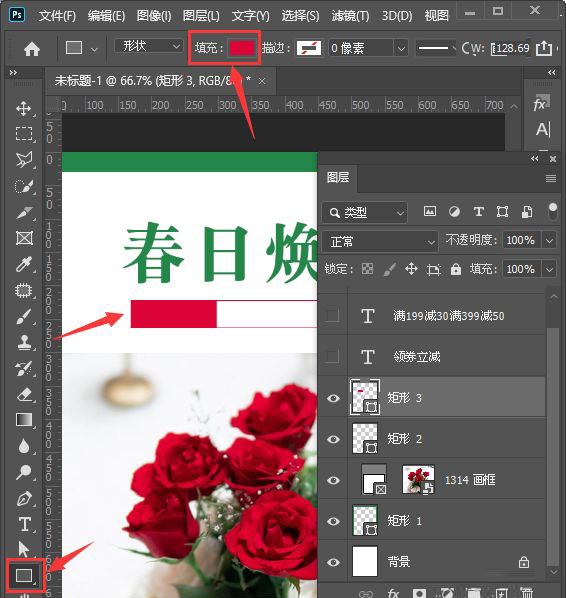
Task: Select the Spot Healing Brush tool
Action: coord(24,290)
